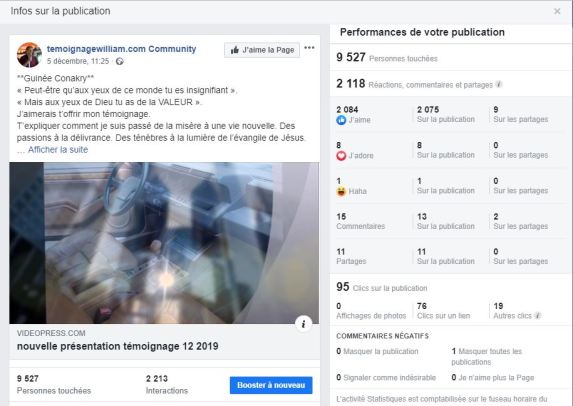Expand post text with Afficher la suite

click(58, 149)
